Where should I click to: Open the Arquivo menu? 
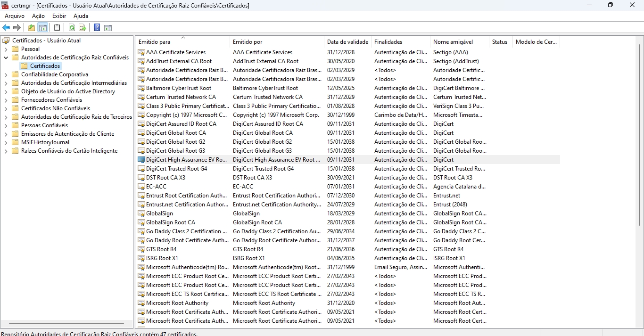tap(15, 16)
